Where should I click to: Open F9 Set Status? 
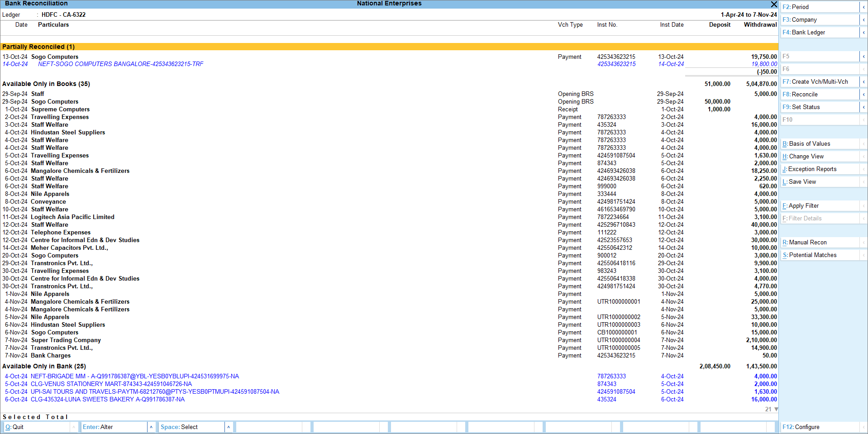pos(820,107)
